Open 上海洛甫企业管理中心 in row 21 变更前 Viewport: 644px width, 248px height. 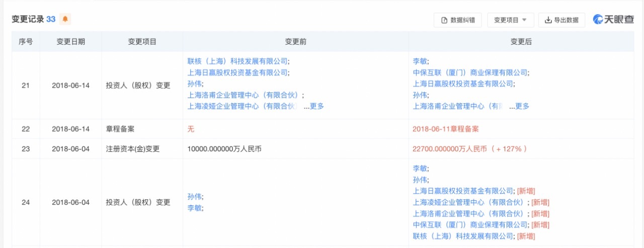[x=245, y=95]
